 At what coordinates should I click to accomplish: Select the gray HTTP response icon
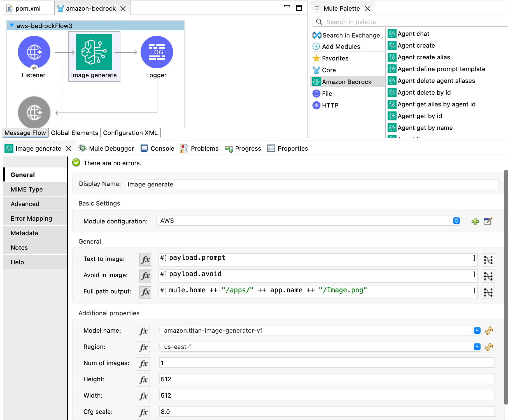pos(34,112)
